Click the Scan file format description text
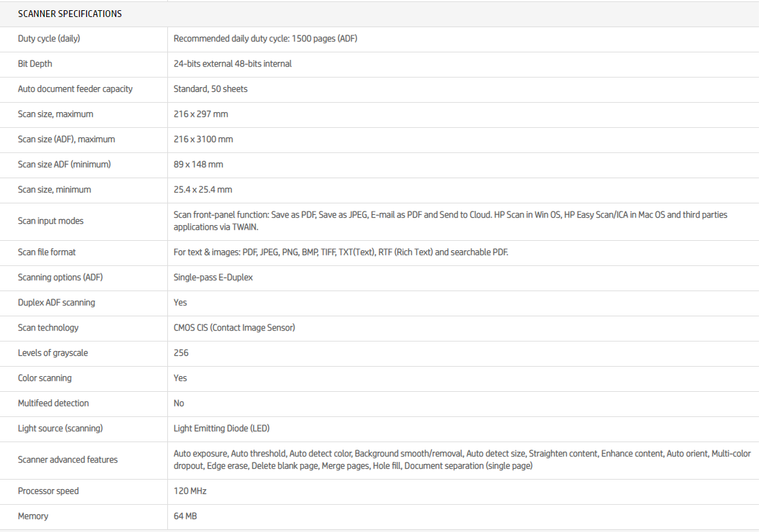 click(x=341, y=252)
